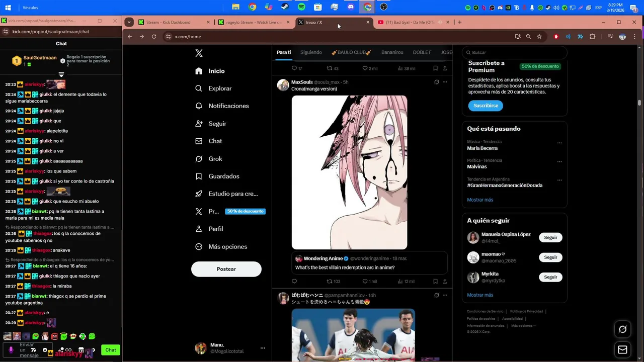The image size is (644, 362).
Task: Switch to rageylo Stream browser tab
Action: (x=254, y=22)
